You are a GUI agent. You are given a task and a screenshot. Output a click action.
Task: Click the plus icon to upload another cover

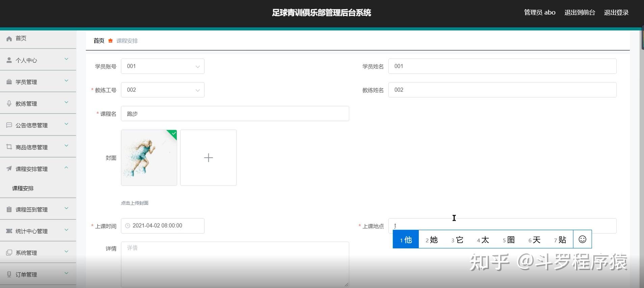[208, 158]
